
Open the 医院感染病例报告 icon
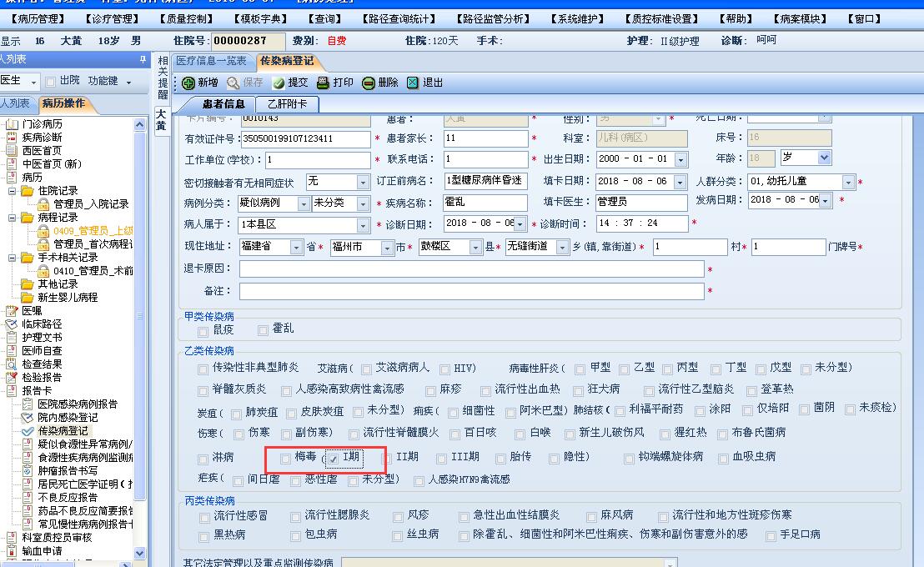click(28, 404)
